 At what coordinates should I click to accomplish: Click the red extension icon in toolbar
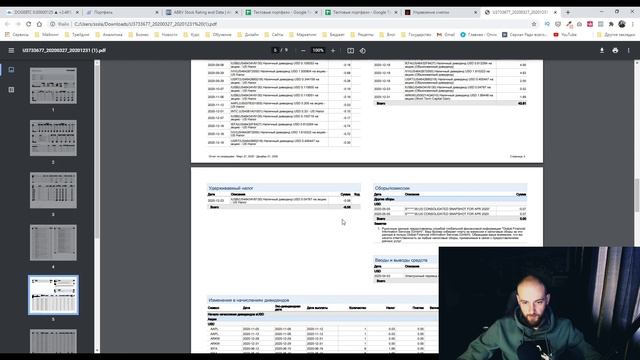point(590,24)
